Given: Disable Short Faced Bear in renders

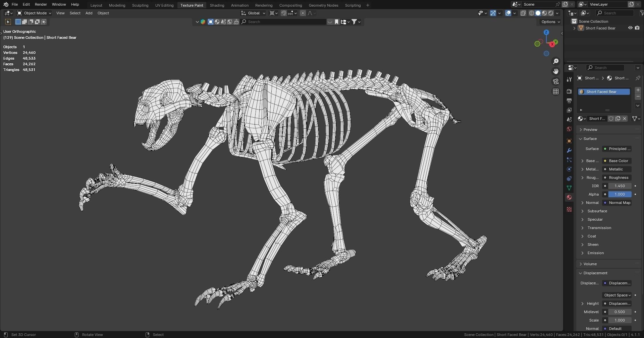Looking at the screenshot, I should click(x=637, y=28).
